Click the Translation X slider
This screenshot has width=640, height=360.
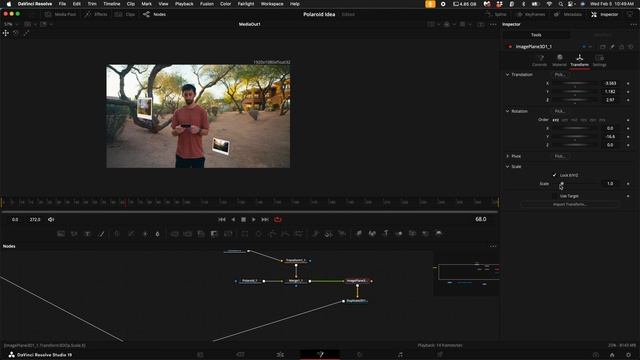point(575,84)
